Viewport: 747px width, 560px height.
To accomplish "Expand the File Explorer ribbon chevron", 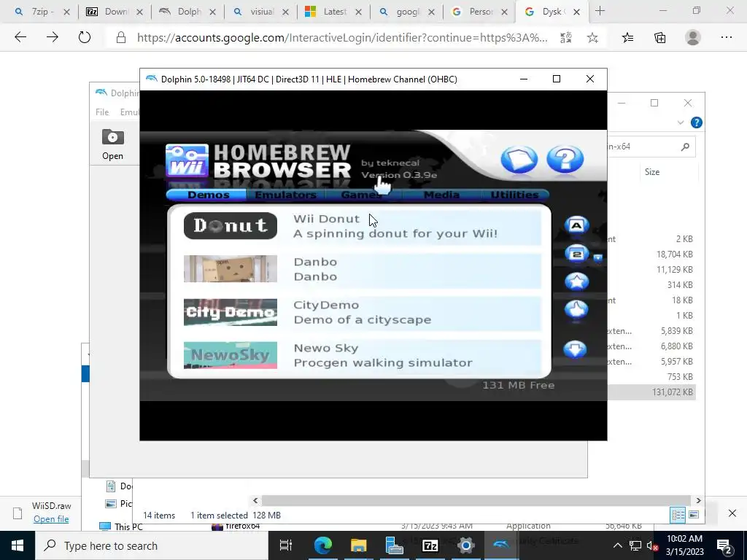I will pyautogui.click(x=681, y=122).
